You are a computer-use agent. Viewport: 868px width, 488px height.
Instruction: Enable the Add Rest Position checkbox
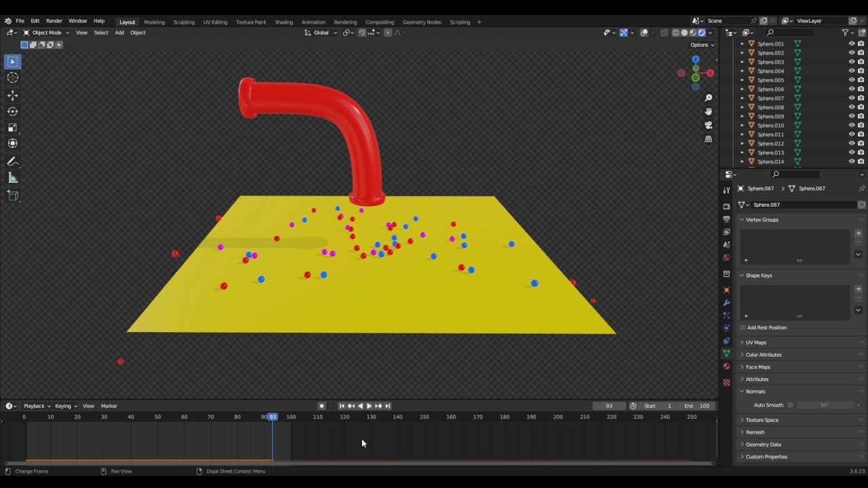(x=743, y=327)
